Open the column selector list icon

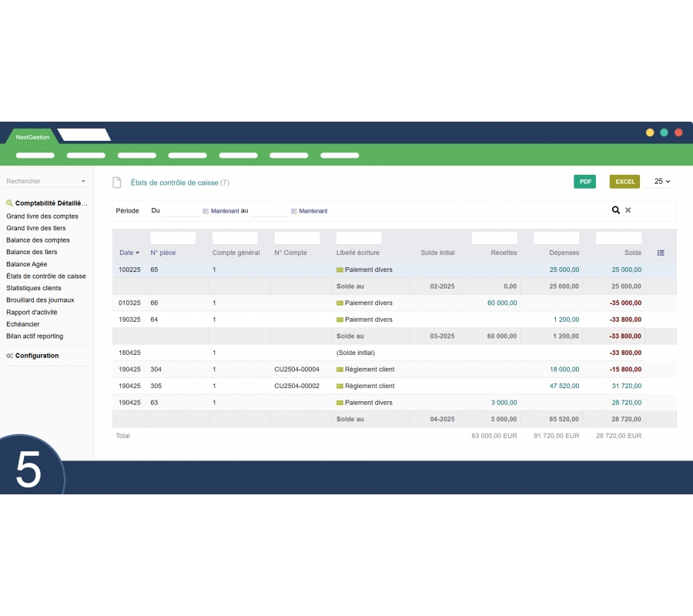(x=661, y=253)
